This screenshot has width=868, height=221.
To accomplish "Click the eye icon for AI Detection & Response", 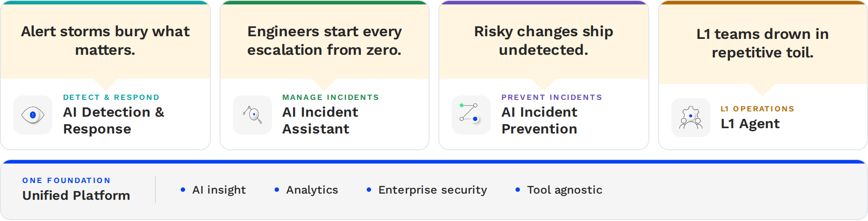I will (x=33, y=115).
